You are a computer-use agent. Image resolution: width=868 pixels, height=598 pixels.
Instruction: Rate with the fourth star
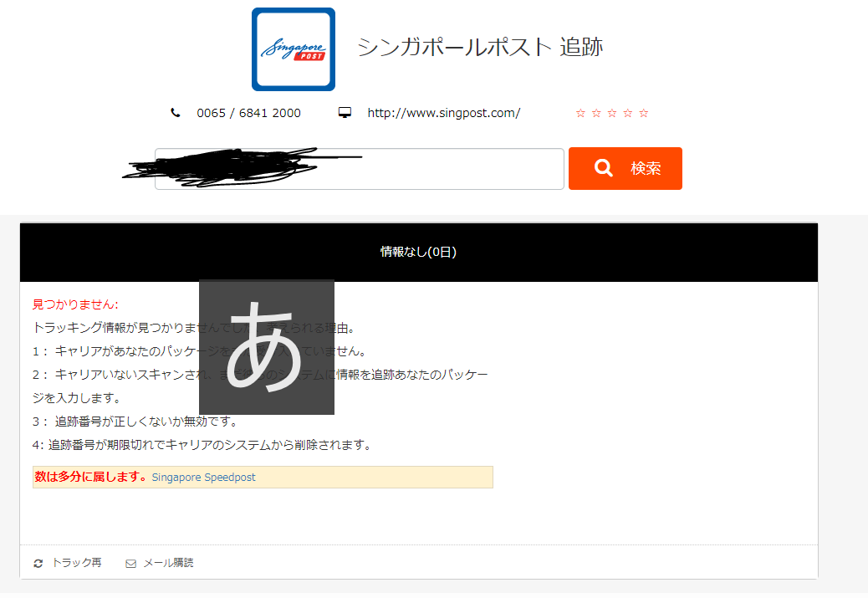pos(628,113)
